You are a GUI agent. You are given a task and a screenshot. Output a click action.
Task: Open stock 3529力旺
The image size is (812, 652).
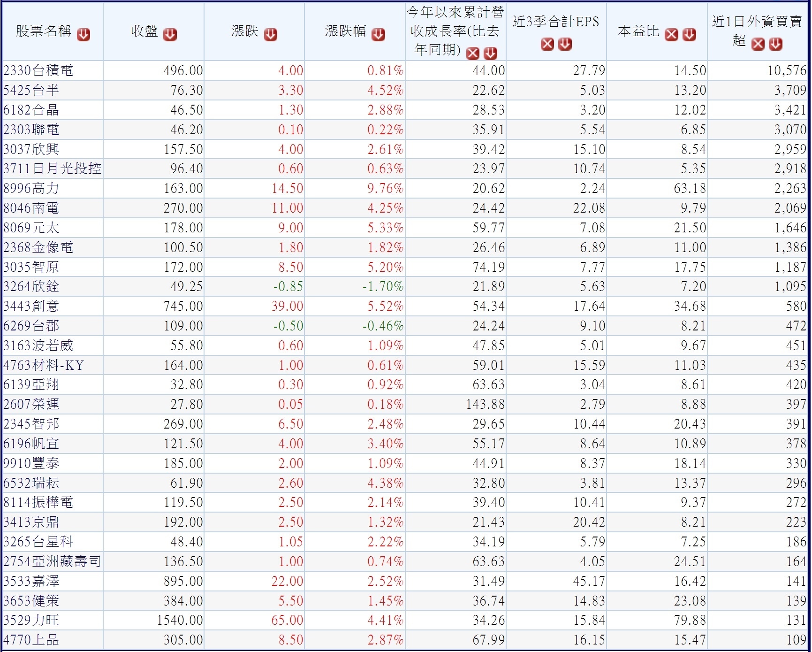[31, 620]
